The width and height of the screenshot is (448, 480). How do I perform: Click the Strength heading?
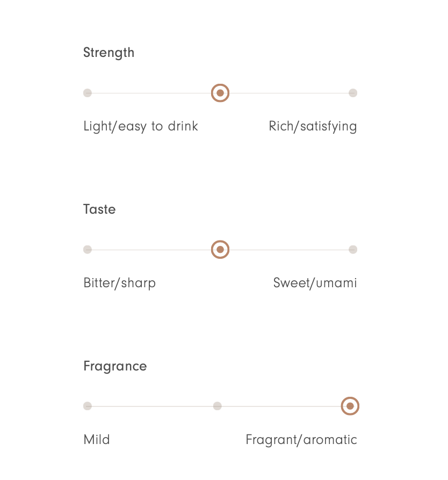tap(109, 53)
